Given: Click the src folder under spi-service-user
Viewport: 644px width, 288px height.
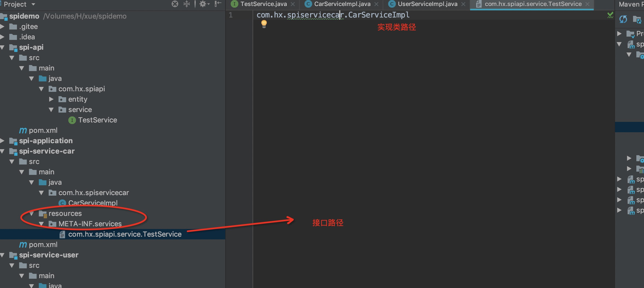Looking at the screenshot, I should (34, 265).
